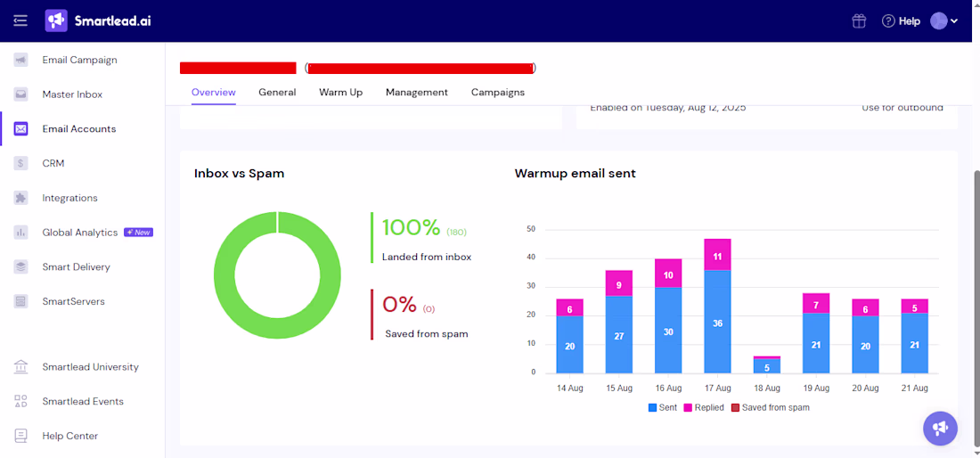Click the 20 Aug pink segment showing 6
Image resolution: width=980 pixels, height=458 pixels.
click(x=865, y=307)
